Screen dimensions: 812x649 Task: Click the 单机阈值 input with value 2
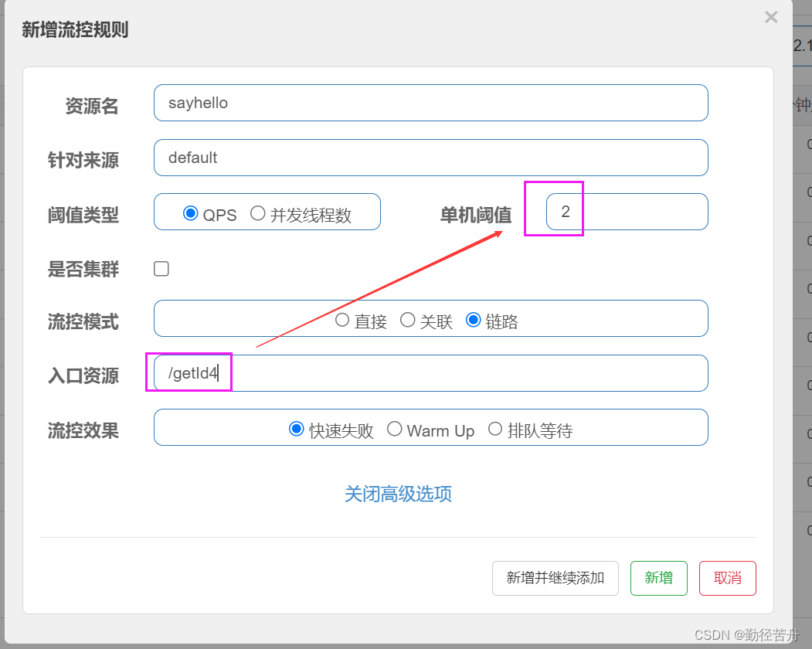(627, 212)
